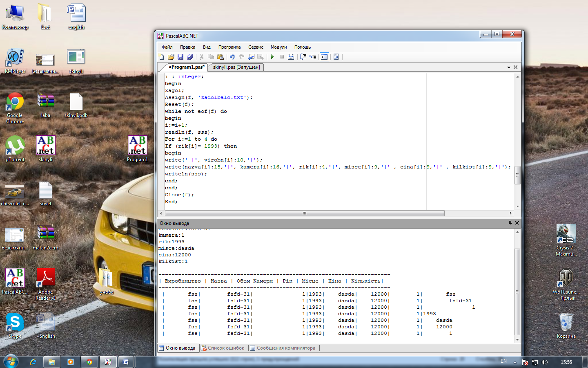Image resolution: width=588 pixels, height=368 pixels.
Task: Close the Окно вывода output panel
Action: click(517, 223)
